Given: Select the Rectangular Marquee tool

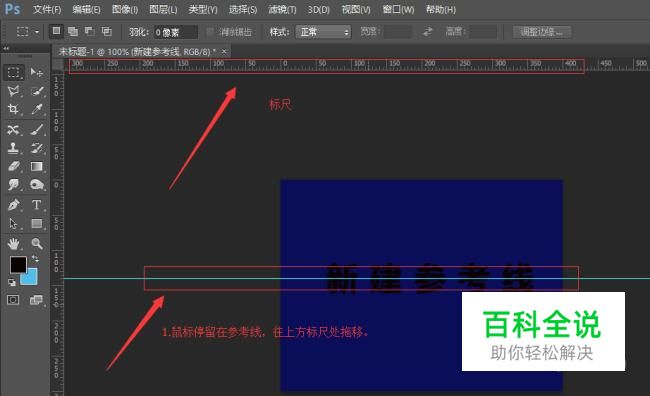Looking at the screenshot, I should pyautogui.click(x=14, y=72).
